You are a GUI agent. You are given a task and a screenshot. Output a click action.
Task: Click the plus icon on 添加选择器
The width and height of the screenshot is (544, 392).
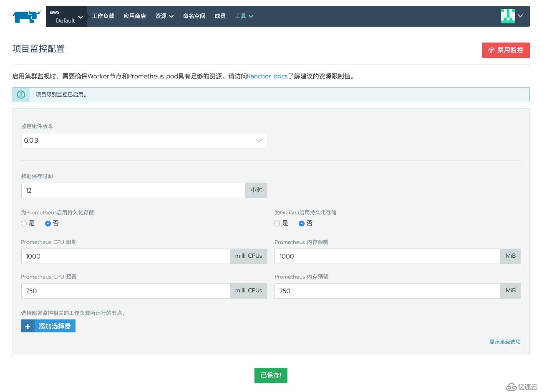tap(28, 326)
